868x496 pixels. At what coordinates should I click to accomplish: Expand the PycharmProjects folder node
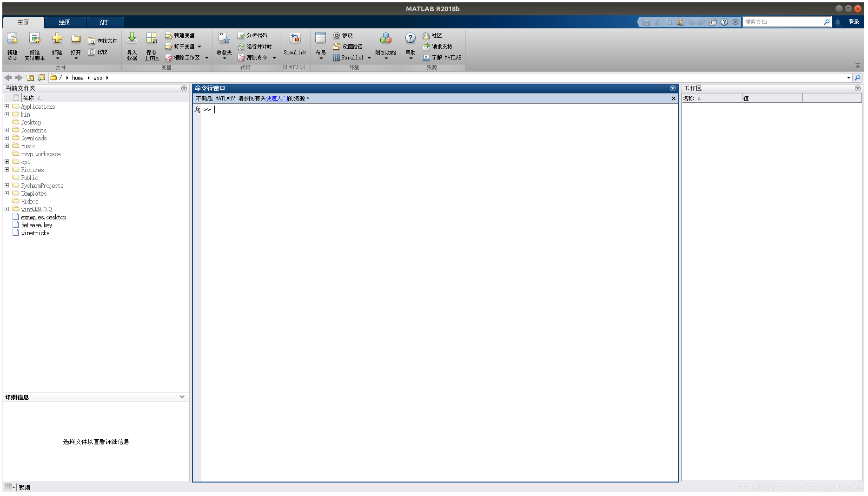pyautogui.click(x=7, y=185)
